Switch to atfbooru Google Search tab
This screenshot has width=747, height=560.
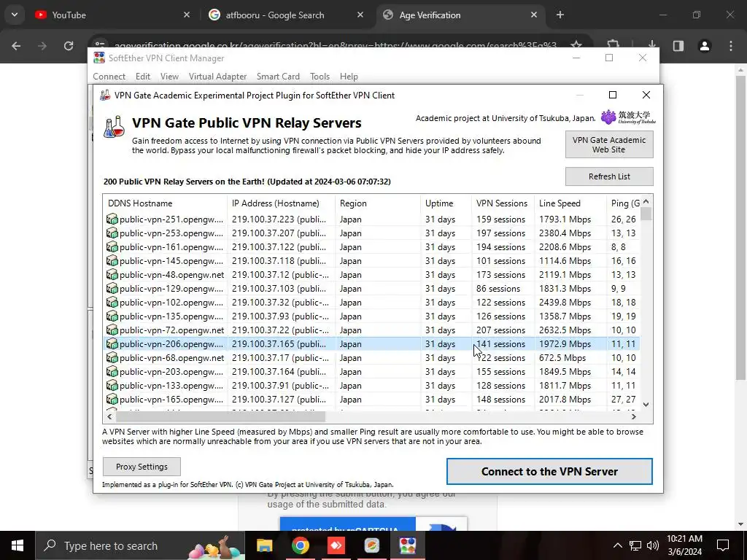[286, 15]
